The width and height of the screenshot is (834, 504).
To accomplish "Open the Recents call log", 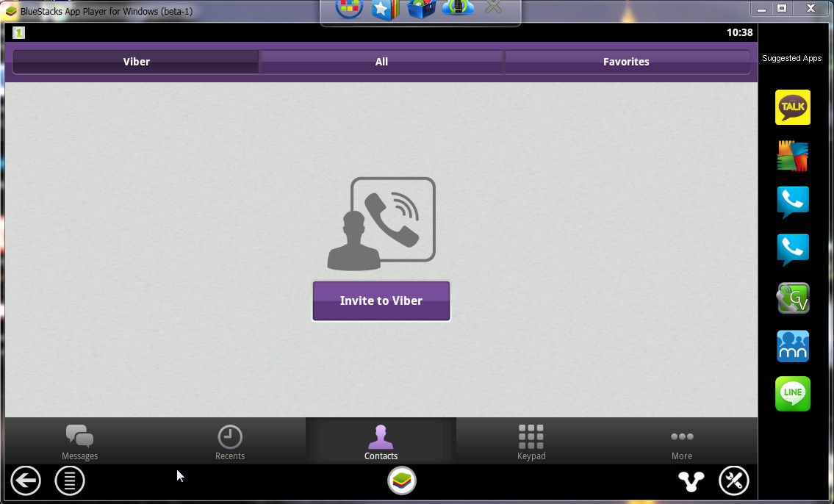I will click(x=230, y=442).
